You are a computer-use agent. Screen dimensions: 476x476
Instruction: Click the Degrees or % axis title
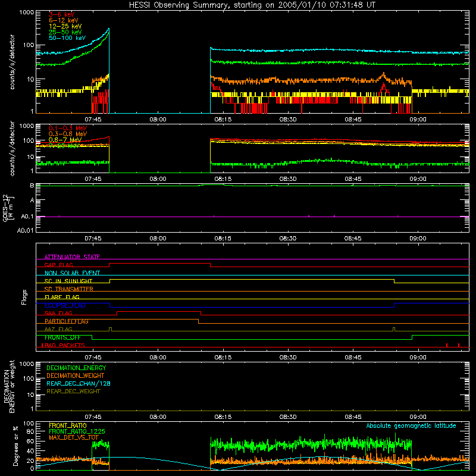[15, 446]
